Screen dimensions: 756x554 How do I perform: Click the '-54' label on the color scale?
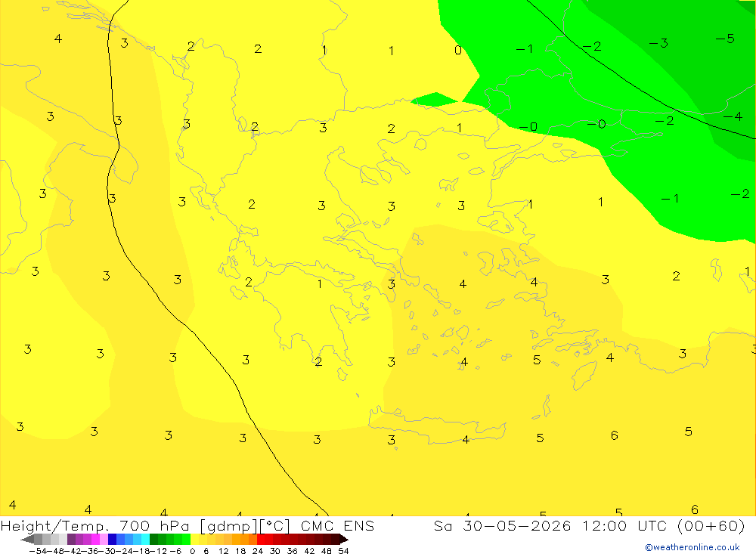pos(38,551)
